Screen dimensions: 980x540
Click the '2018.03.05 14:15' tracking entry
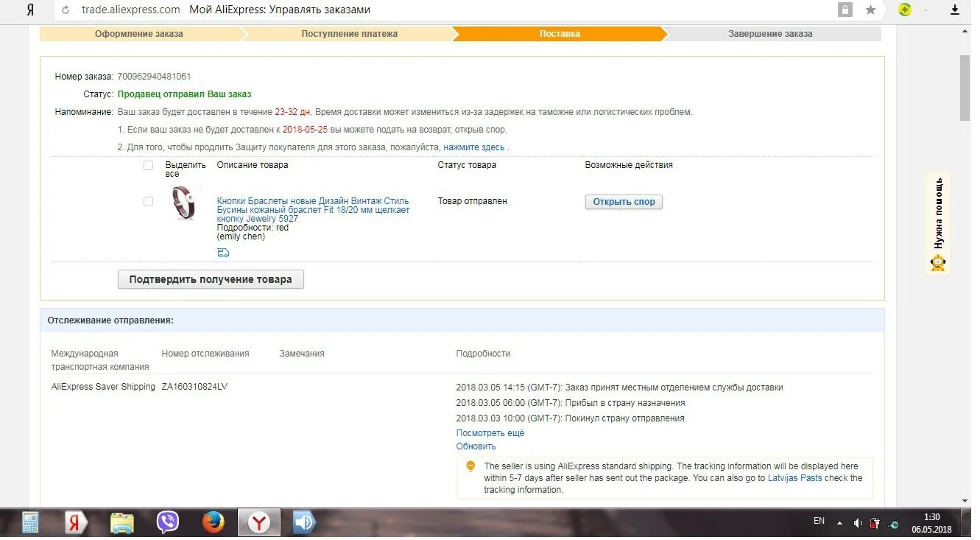point(619,388)
